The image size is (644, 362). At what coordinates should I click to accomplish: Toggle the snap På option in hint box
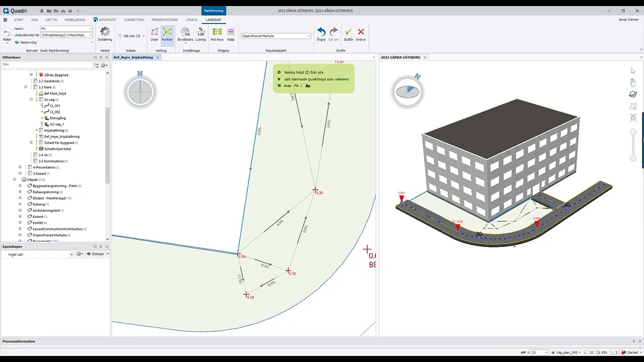click(296, 85)
